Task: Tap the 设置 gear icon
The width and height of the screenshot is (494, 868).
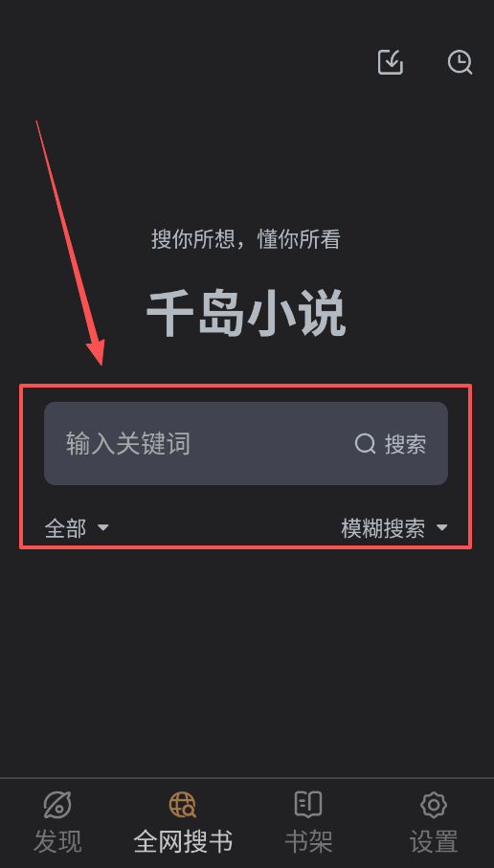Action: click(434, 804)
